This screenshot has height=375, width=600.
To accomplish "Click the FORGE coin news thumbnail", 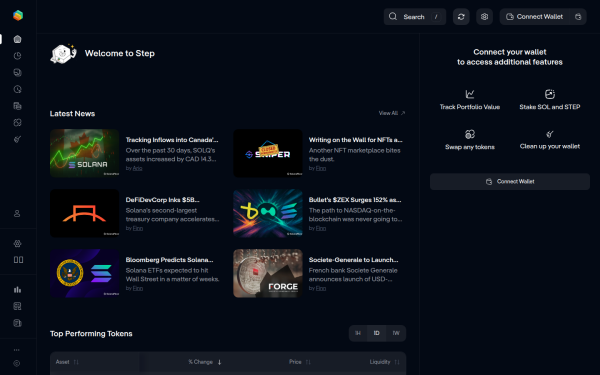I will pyautogui.click(x=268, y=273).
